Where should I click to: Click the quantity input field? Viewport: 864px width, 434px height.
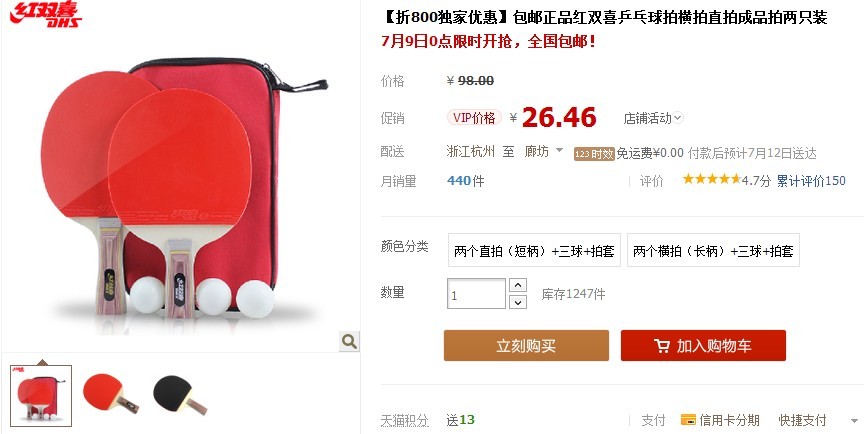(476, 294)
